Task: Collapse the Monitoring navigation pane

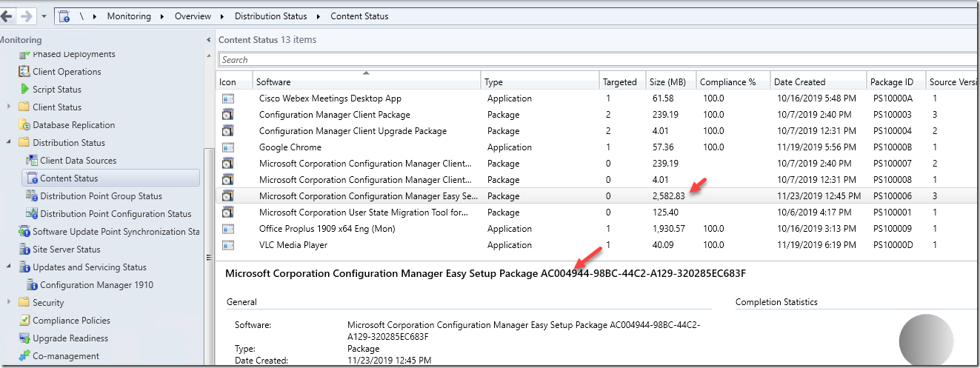Action: (208, 40)
